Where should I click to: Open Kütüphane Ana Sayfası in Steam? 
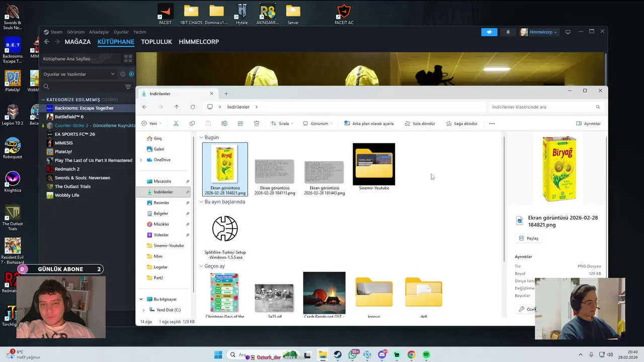point(80,59)
